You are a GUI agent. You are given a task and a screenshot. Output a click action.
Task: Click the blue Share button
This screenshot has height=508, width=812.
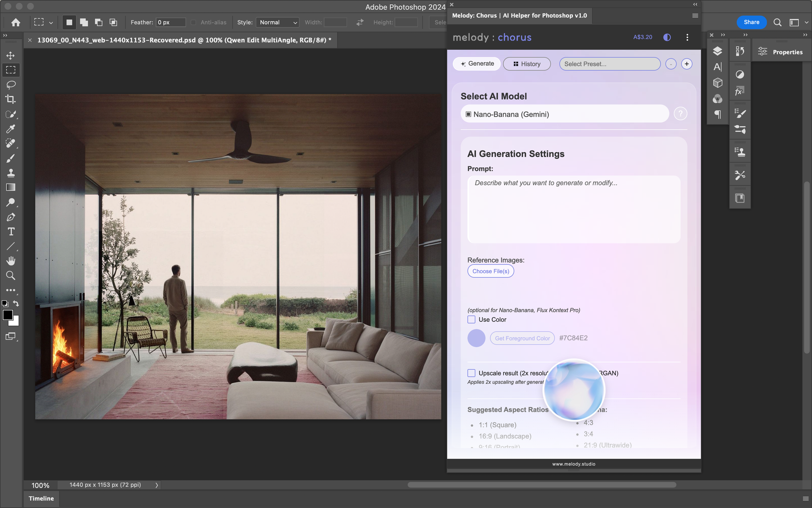click(x=751, y=22)
